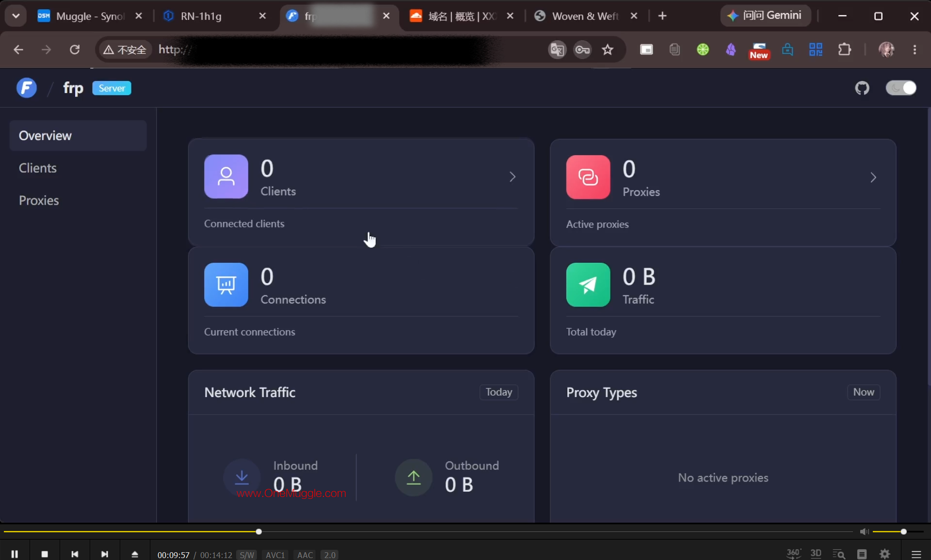This screenshot has width=931, height=560.
Task: Open the browser tab list dropdown
Action: pyautogui.click(x=16, y=16)
